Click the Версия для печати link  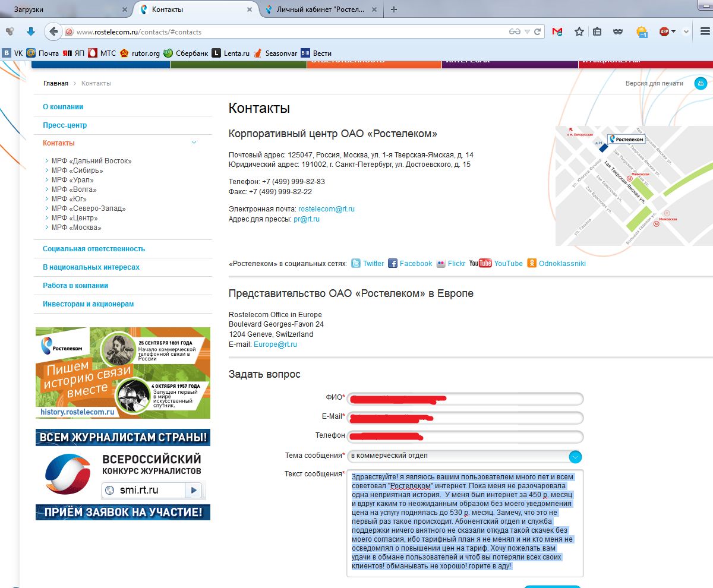coord(654,83)
